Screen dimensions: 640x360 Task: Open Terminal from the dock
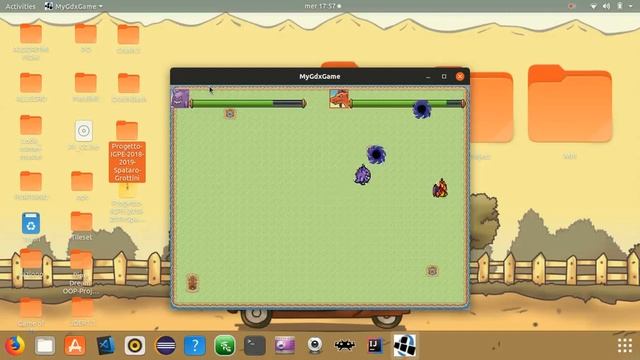255,345
